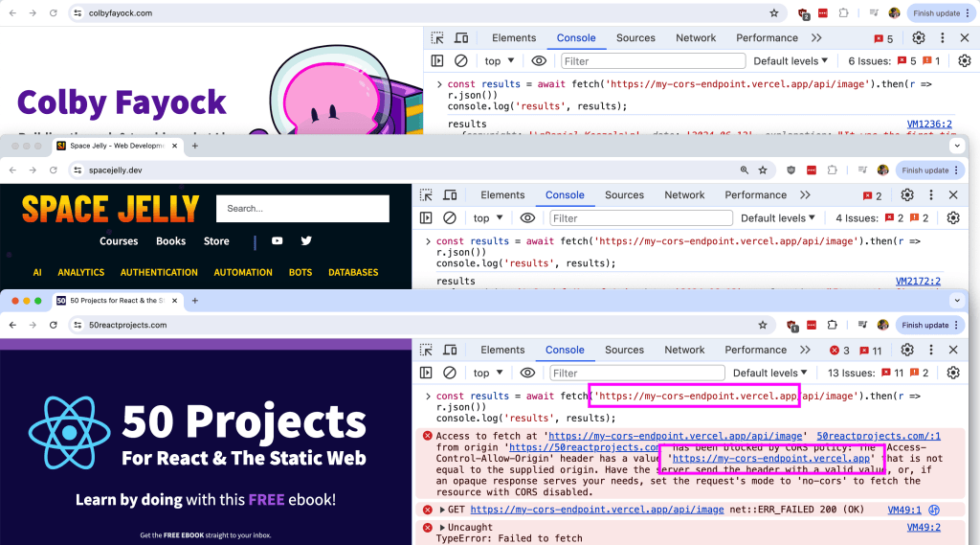Open Default levels dropdown in spacejelly console
The image size is (980, 545).
click(778, 218)
